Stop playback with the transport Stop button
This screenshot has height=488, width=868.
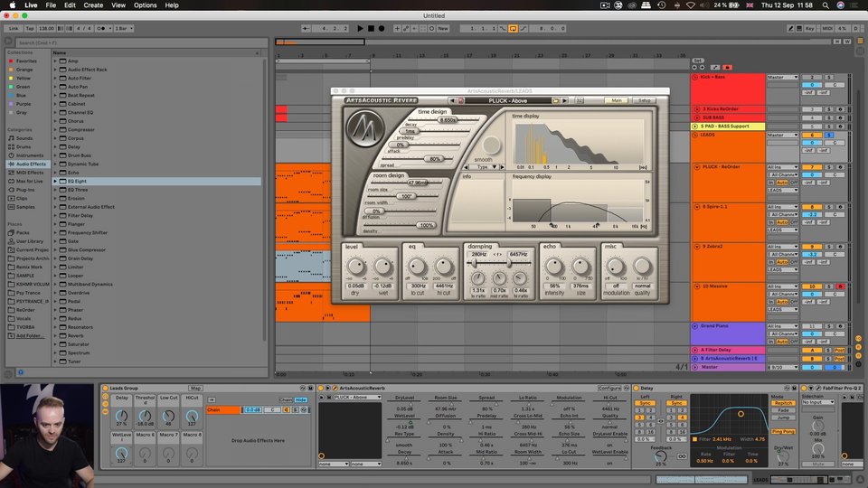coord(371,28)
